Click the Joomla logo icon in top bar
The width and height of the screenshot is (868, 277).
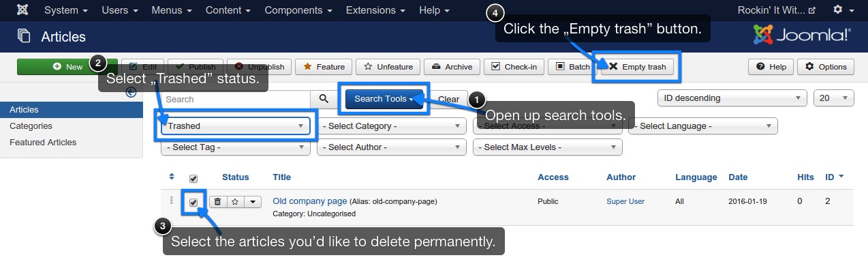(22, 10)
